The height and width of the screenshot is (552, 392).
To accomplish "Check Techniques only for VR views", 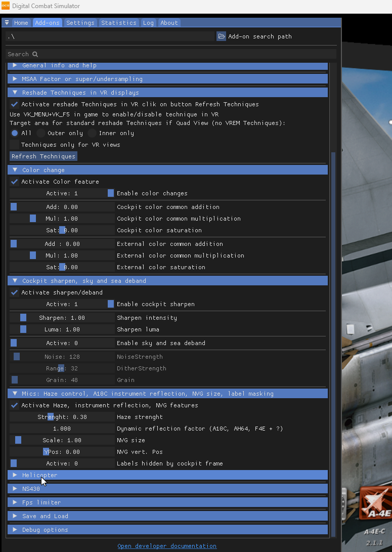I will click(15, 145).
